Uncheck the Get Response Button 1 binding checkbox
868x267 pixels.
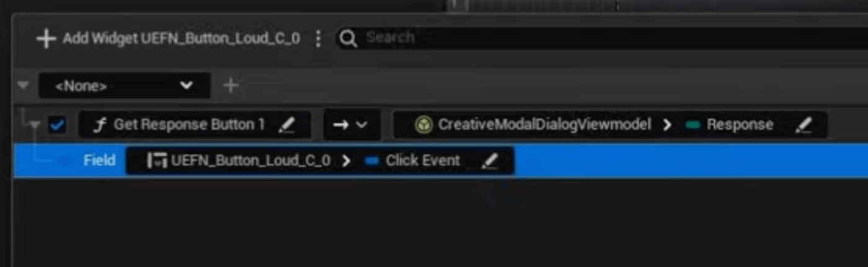click(57, 125)
